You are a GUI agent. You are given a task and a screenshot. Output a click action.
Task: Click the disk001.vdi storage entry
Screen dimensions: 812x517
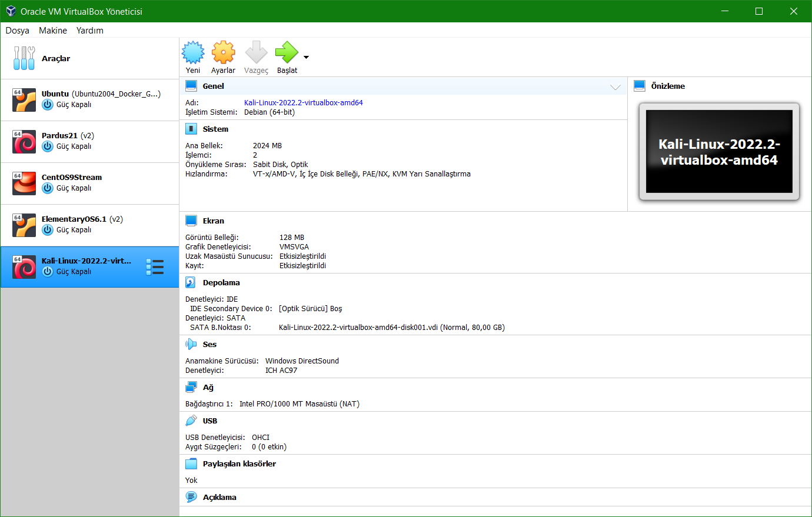392,327
